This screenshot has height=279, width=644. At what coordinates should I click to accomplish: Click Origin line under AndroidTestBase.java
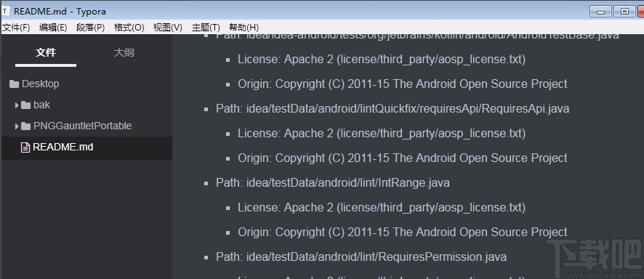pos(403,84)
